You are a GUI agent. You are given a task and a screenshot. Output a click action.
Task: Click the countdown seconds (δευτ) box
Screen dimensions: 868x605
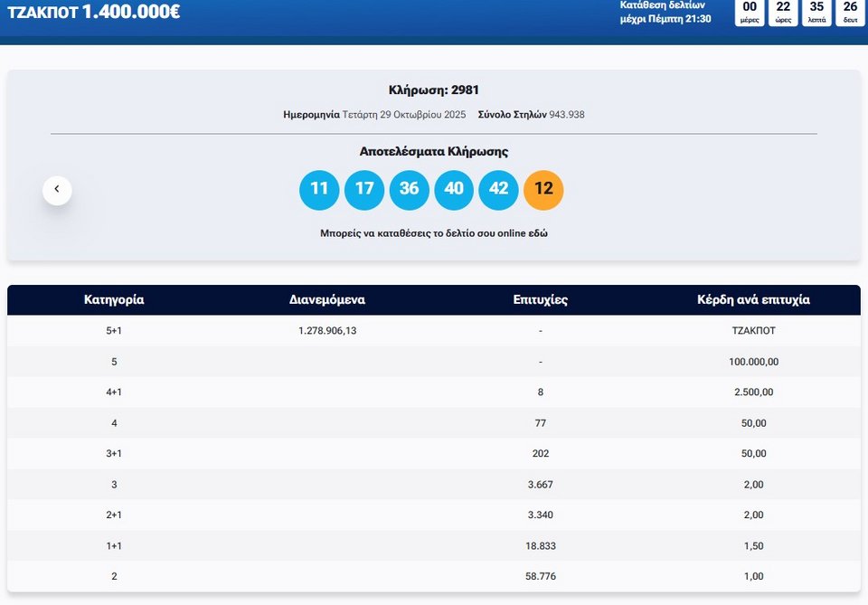(850, 12)
